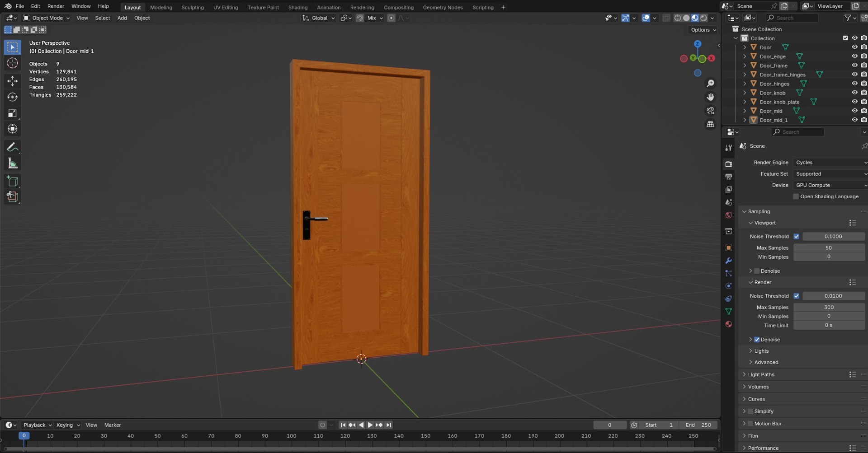This screenshot has width=868, height=453.
Task: Toggle Viewport Denoise checkbox
Action: tap(757, 271)
